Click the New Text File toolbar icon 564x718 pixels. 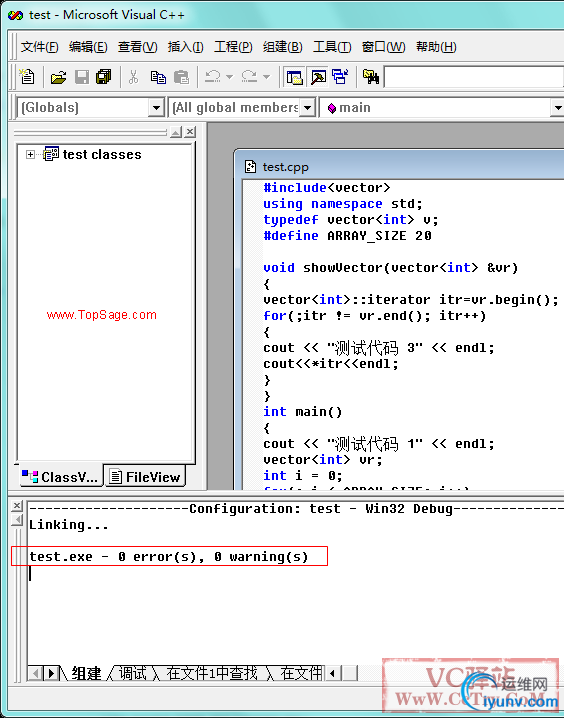pos(27,77)
